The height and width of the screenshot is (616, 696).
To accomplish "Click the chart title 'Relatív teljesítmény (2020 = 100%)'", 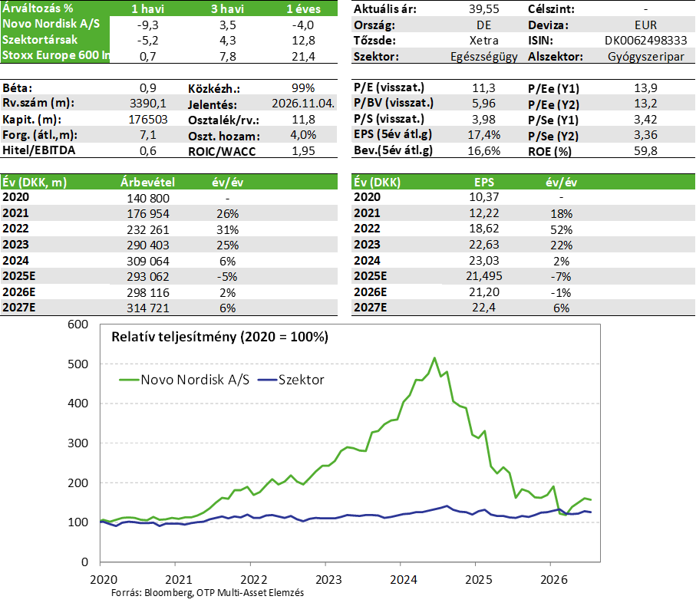I will coord(219,337).
